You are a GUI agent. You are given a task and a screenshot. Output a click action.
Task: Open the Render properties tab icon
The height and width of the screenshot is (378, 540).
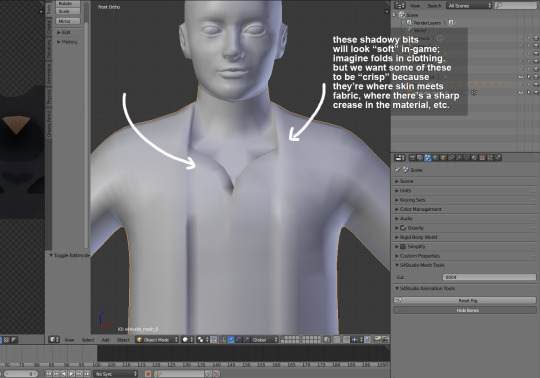point(412,158)
